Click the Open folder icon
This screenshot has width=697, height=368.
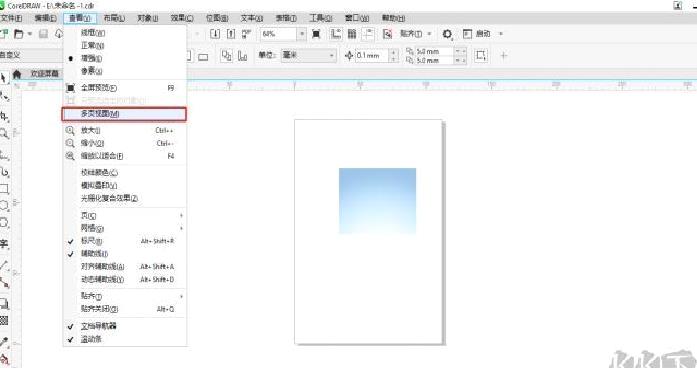pos(19,34)
